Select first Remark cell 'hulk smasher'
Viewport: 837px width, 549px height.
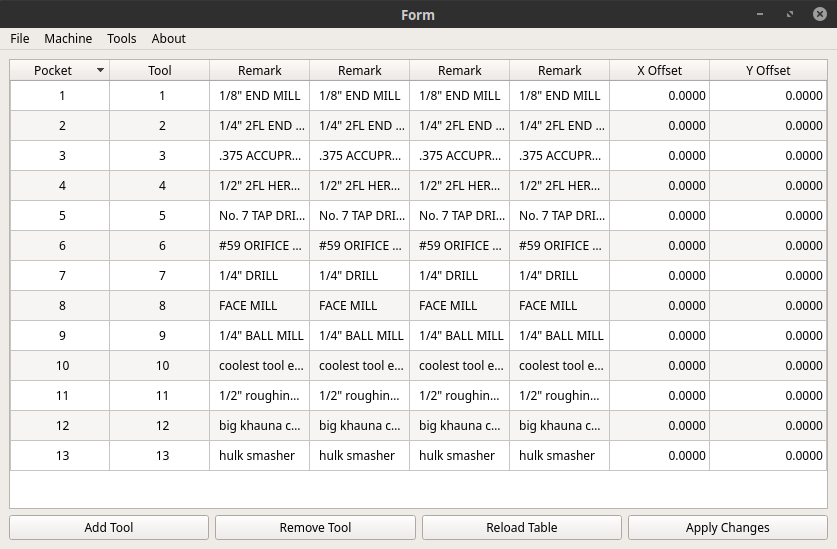259,456
